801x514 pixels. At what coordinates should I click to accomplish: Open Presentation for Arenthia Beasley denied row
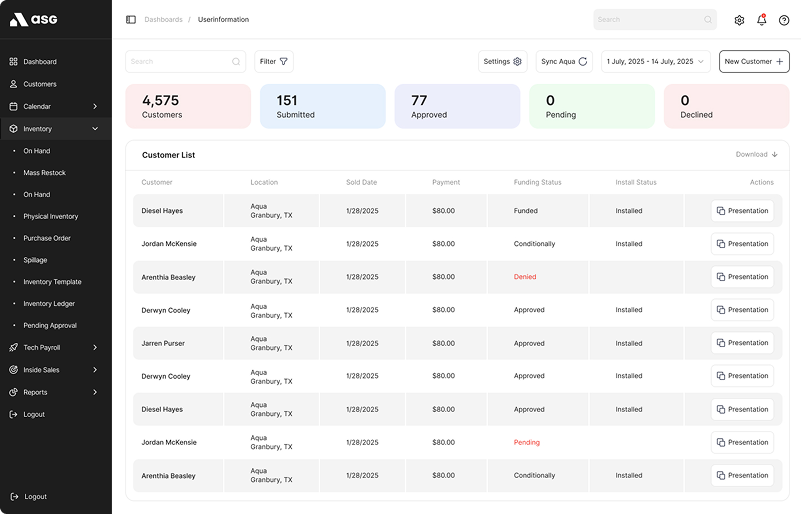[742, 277]
